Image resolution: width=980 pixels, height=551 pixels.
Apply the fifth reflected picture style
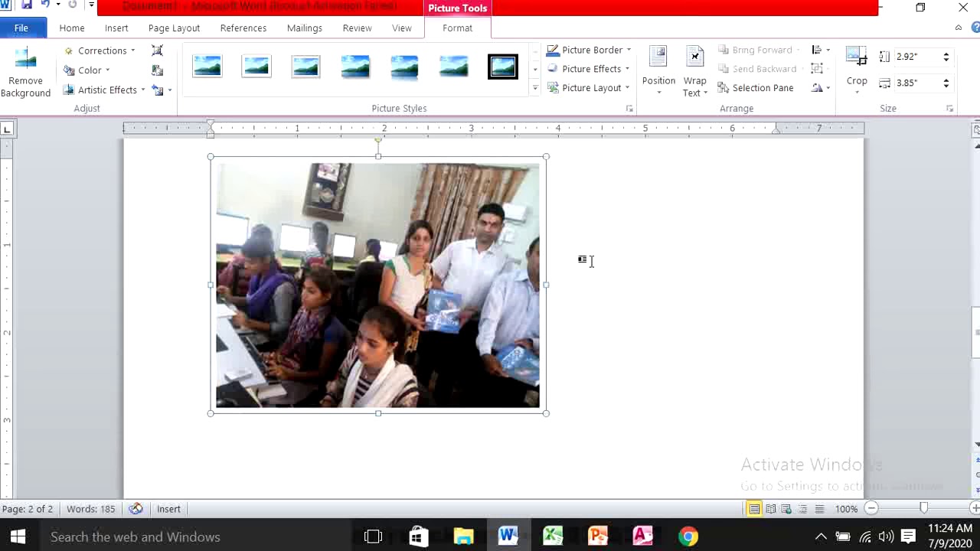(404, 67)
